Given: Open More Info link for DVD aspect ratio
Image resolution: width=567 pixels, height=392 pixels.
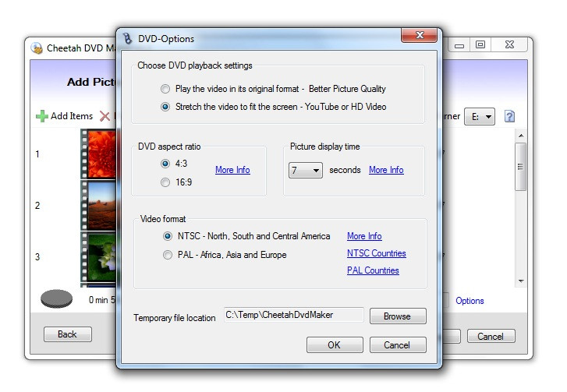Looking at the screenshot, I should (x=232, y=170).
